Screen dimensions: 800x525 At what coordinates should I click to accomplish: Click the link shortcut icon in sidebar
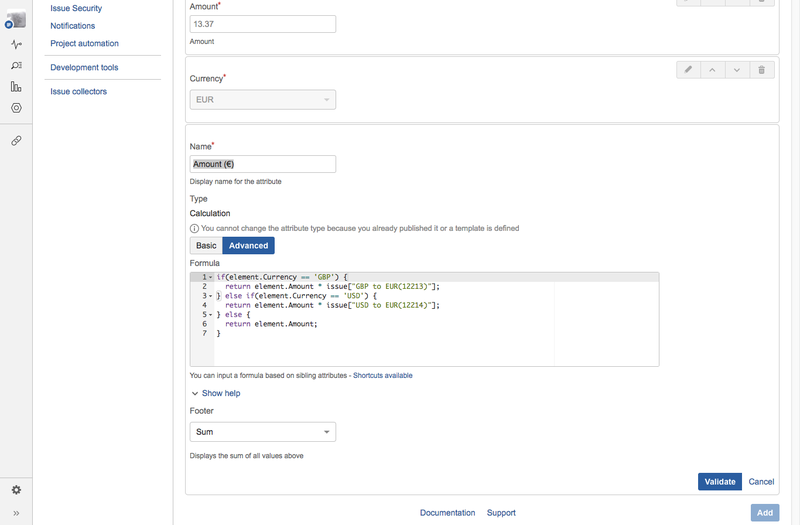coord(16,141)
